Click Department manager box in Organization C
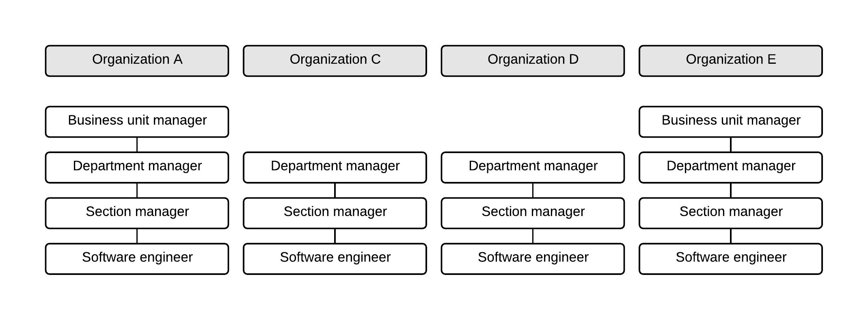The height and width of the screenshot is (320, 868). click(x=335, y=167)
